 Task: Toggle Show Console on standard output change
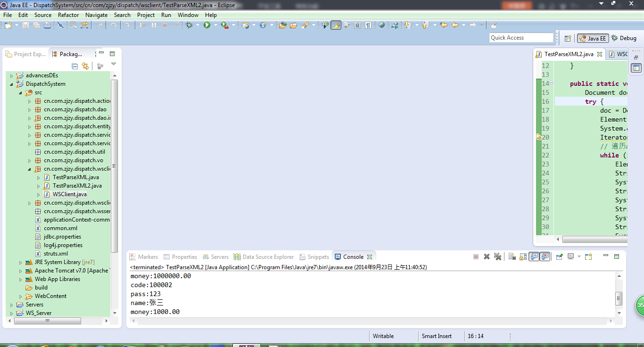coord(534,257)
